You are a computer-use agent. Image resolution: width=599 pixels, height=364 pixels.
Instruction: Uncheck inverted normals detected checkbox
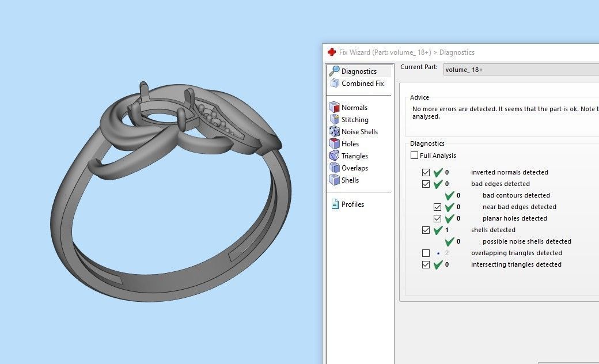click(426, 173)
